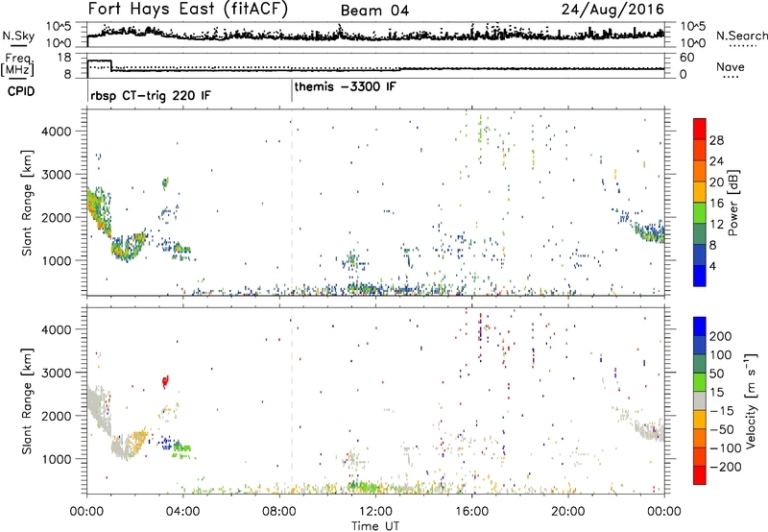Click the 'Slant Range [km]' label of the velocity panel
This screenshot has height=532, width=768.
(27, 401)
